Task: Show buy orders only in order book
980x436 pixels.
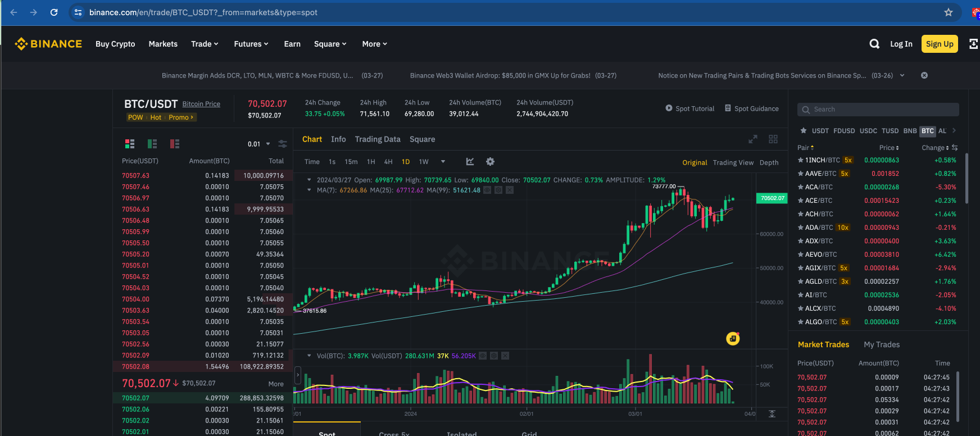Action: click(x=152, y=144)
